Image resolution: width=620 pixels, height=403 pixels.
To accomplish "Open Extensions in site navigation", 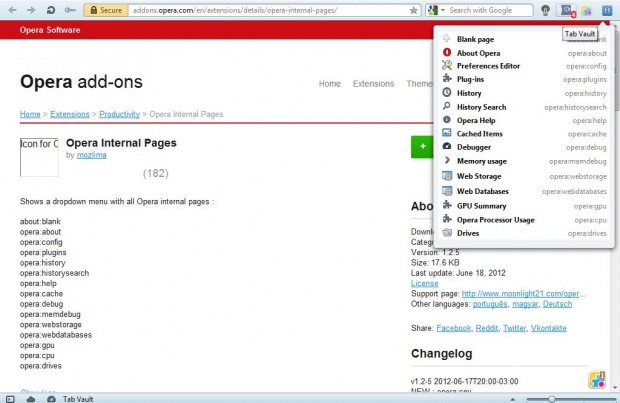I will pyautogui.click(x=373, y=84).
